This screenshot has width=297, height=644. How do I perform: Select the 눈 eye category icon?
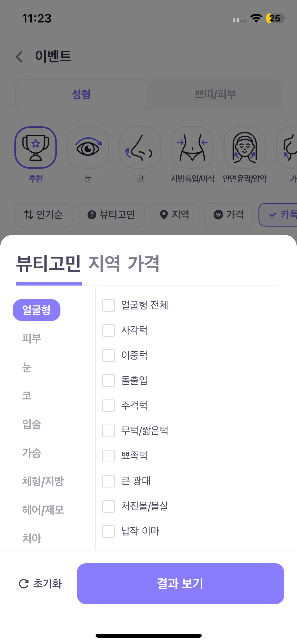pos(88,148)
